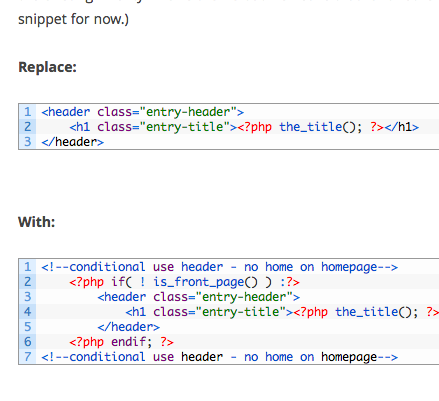This screenshot has height=401, width=439.
Task: Click line number 3 in Replace code block
Action: (28, 142)
